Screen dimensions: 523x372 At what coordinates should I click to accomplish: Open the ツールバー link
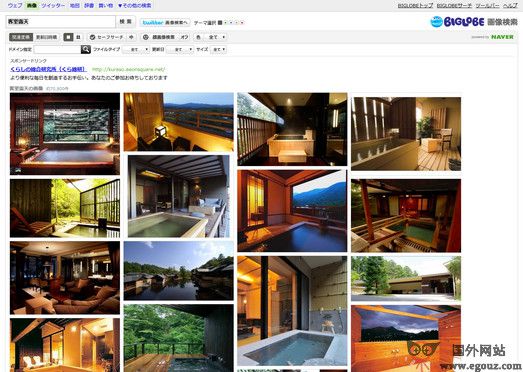tap(487, 5)
